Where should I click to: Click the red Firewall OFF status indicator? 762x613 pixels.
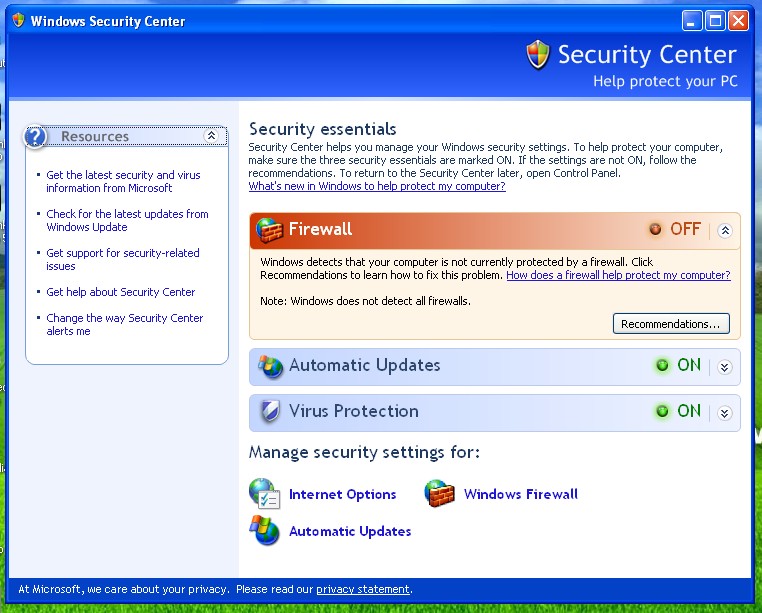655,229
